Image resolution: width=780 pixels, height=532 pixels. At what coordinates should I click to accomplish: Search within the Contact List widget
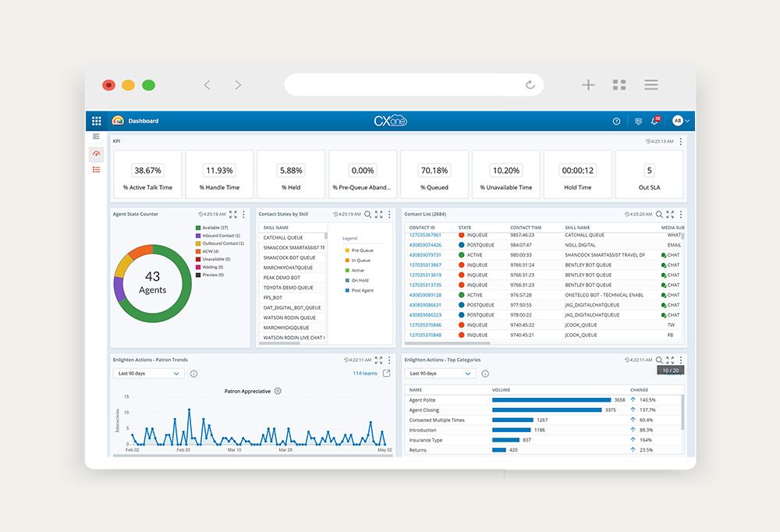pos(659,214)
